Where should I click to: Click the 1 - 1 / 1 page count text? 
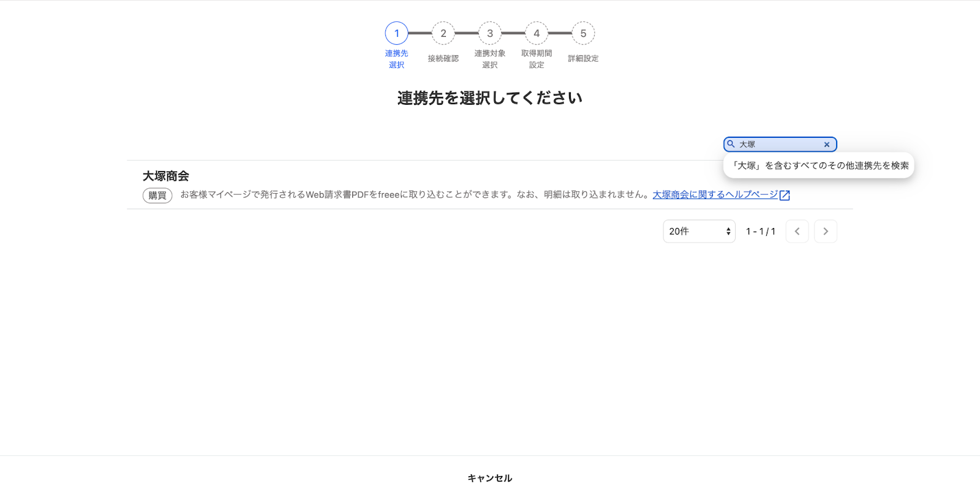click(761, 232)
